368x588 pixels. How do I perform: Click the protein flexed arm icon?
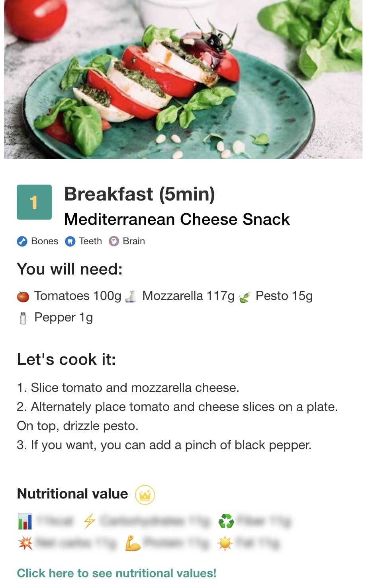pyautogui.click(x=133, y=543)
